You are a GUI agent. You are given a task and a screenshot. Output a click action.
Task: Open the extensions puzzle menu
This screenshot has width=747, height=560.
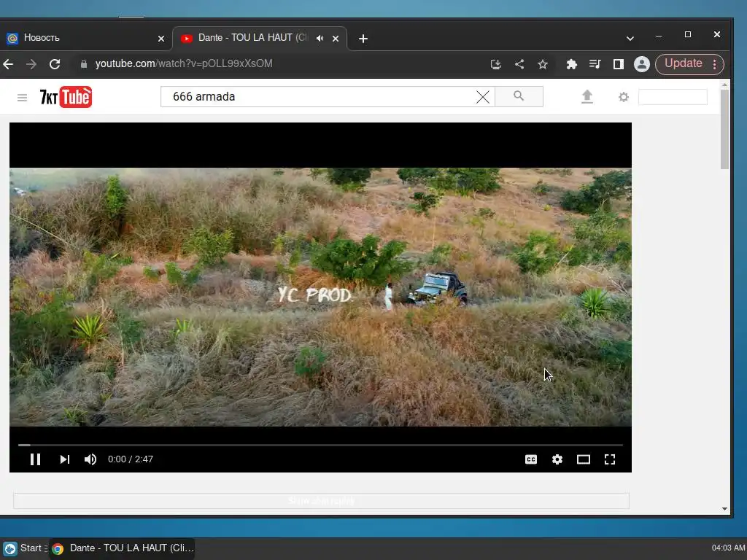(571, 64)
